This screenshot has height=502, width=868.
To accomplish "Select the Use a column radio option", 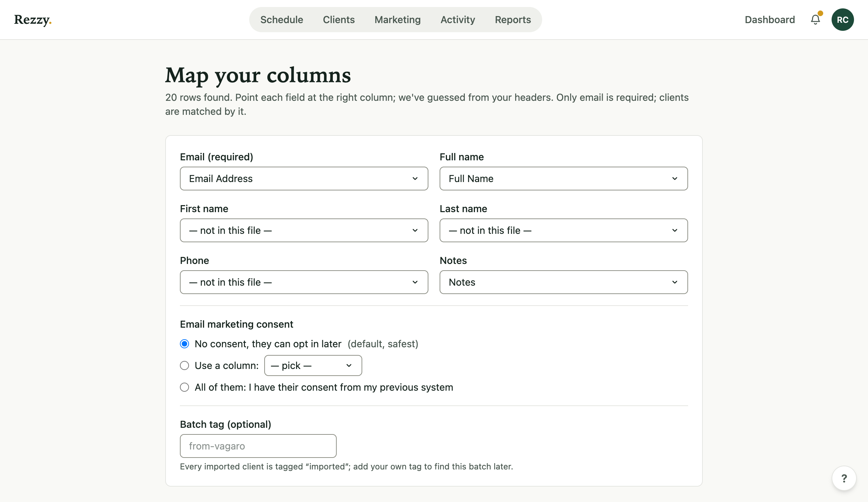I will tap(184, 365).
